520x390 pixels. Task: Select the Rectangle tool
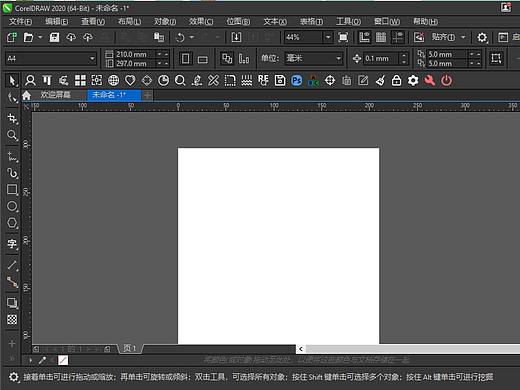(12, 189)
